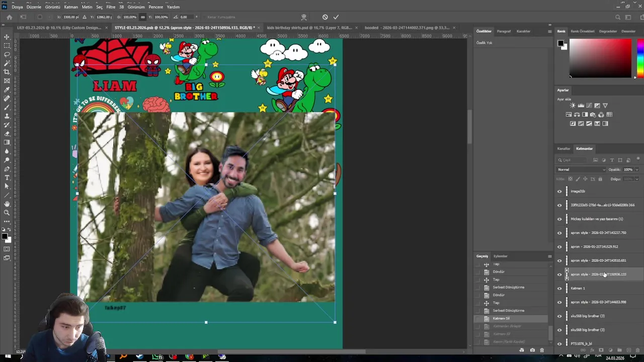Screen dimensions: 644x362
Task: Select the Move tool
Action: [7, 37]
